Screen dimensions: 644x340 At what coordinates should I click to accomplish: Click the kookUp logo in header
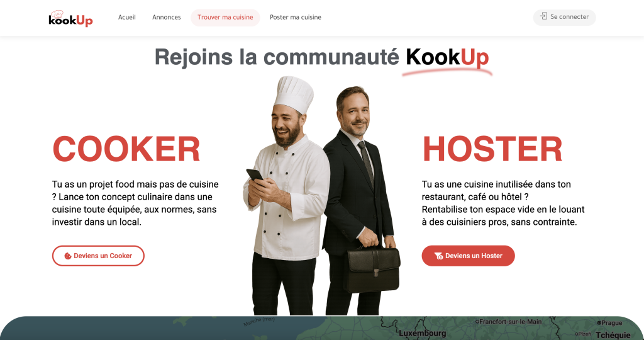(70, 18)
